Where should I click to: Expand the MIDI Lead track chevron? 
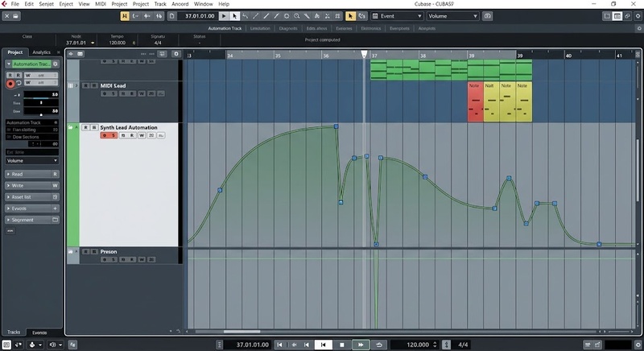coord(76,85)
